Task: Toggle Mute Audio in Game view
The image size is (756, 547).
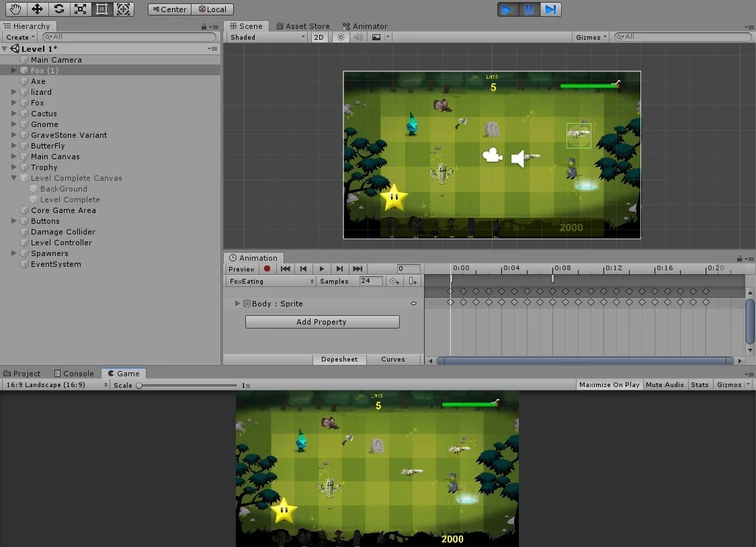Action: 665,384
